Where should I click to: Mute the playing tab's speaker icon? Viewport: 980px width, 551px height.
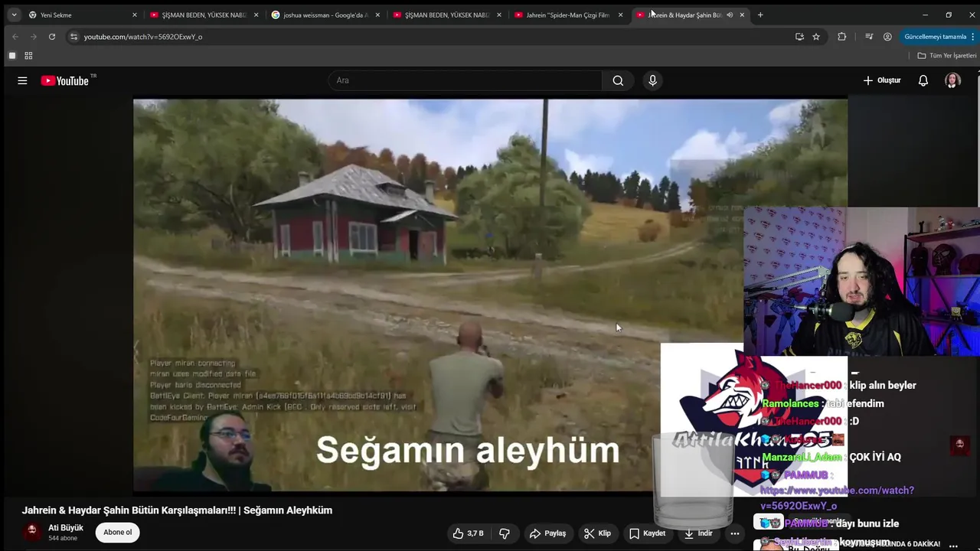click(x=730, y=15)
